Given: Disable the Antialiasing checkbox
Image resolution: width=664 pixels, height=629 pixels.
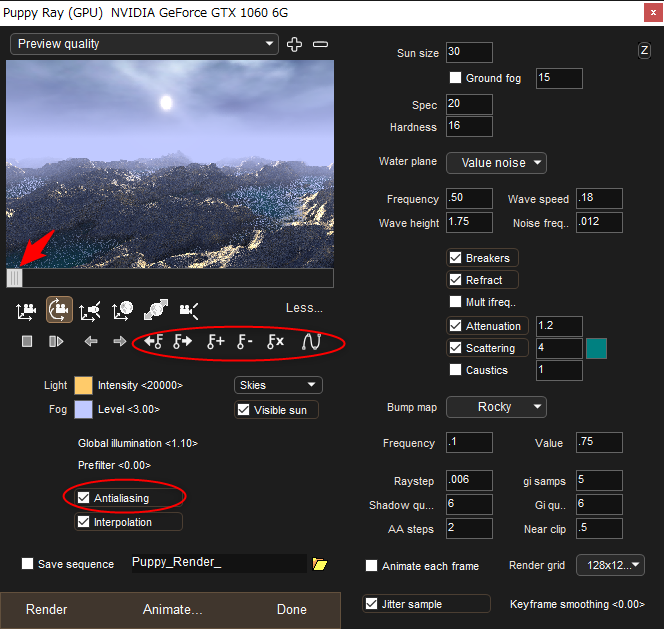Looking at the screenshot, I should tap(83, 497).
